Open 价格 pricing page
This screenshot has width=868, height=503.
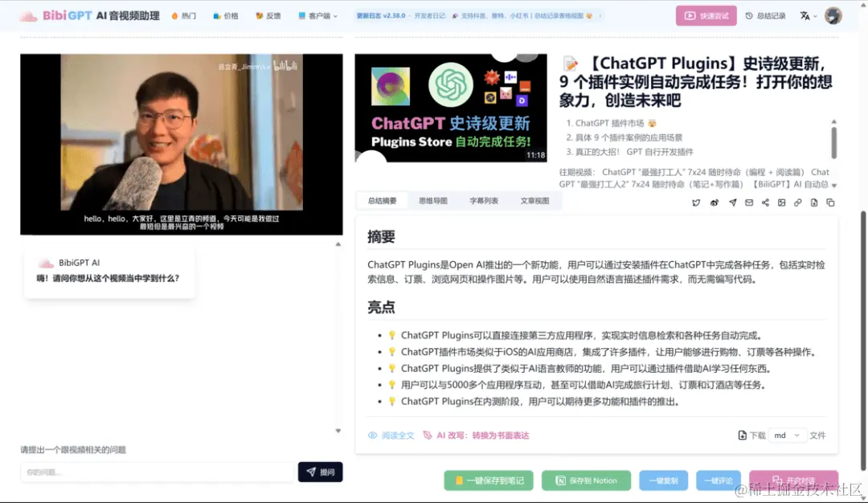click(x=226, y=16)
